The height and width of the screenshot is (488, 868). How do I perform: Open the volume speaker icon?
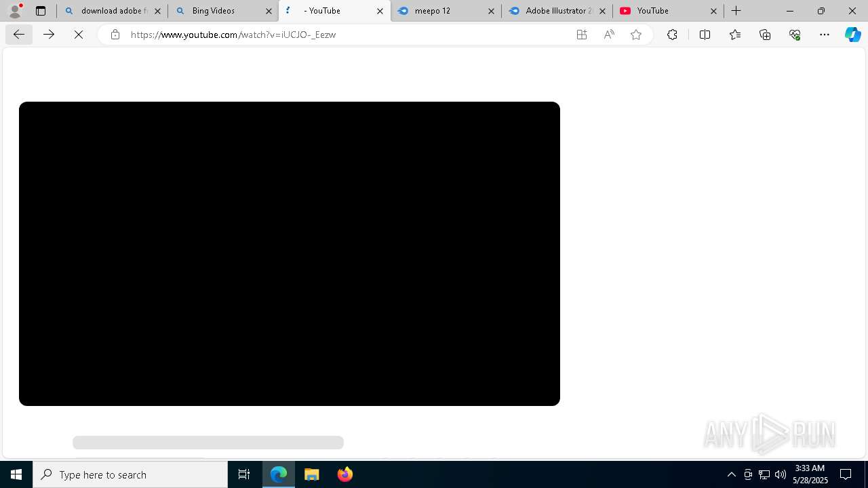coord(781,474)
